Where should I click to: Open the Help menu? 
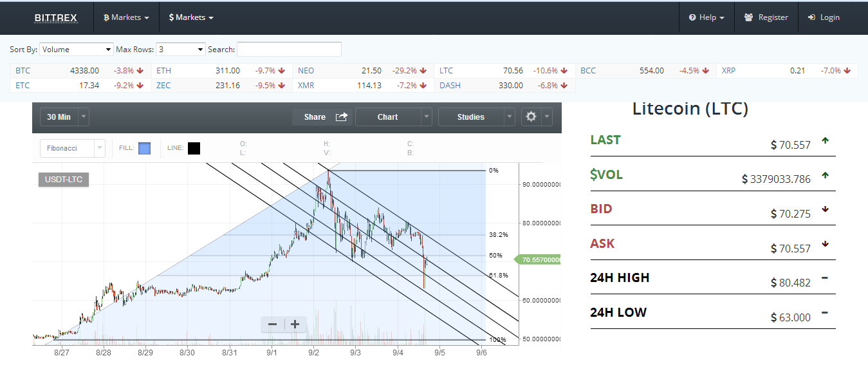coord(706,17)
